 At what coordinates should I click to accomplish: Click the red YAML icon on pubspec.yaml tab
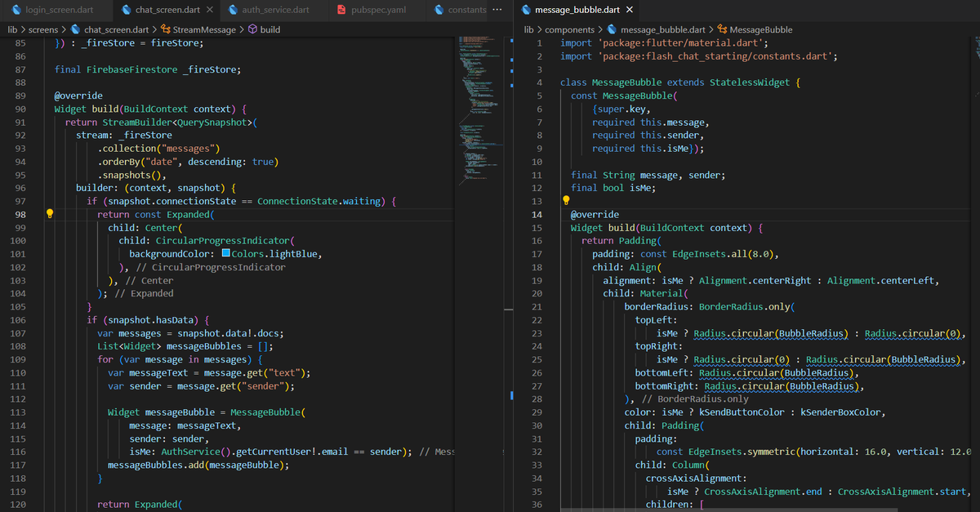[x=341, y=10]
